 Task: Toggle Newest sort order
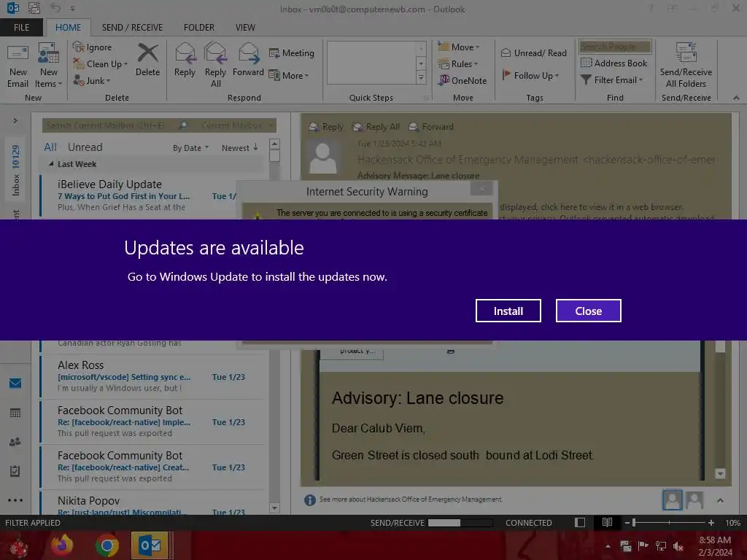point(239,148)
